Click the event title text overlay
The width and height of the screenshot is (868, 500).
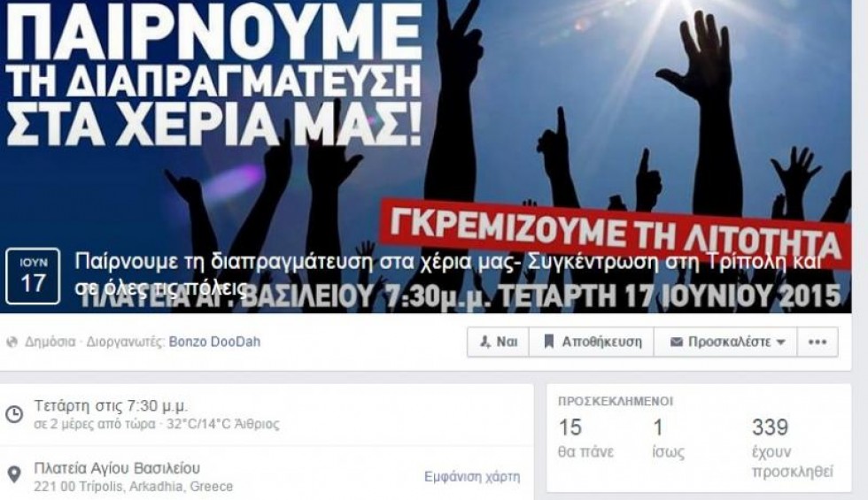point(448,274)
